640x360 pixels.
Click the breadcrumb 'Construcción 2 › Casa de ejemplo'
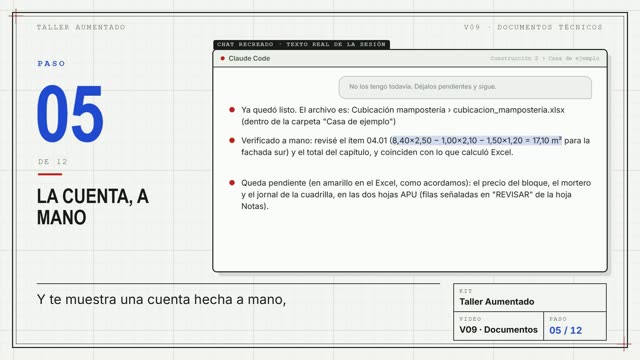click(x=544, y=58)
